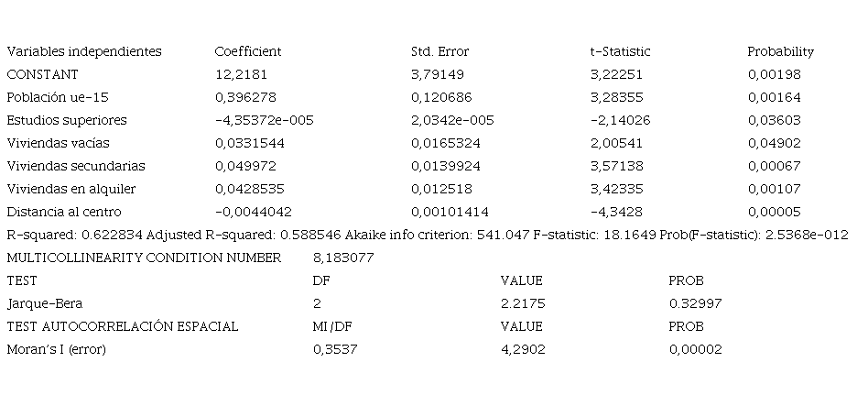This screenshot has width=868, height=395.
Task: Select the multicollinearity condition number 8,183077
Action: [x=343, y=258]
